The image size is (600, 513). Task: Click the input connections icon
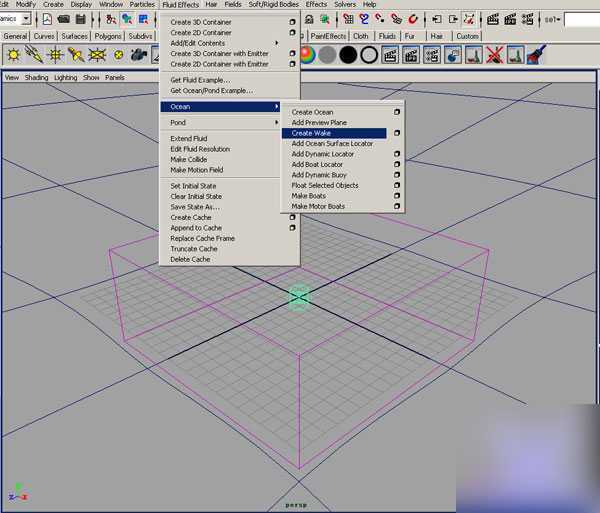click(x=437, y=19)
